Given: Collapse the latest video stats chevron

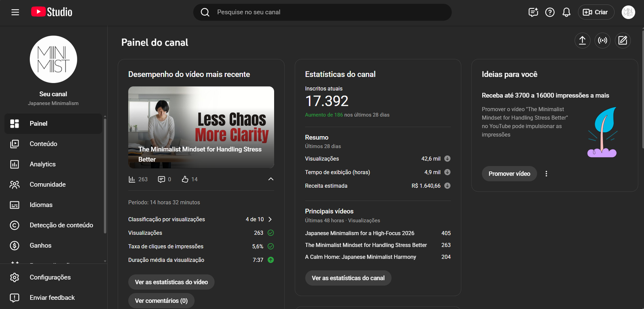Looking at the screenshot, I should (271, 179).
